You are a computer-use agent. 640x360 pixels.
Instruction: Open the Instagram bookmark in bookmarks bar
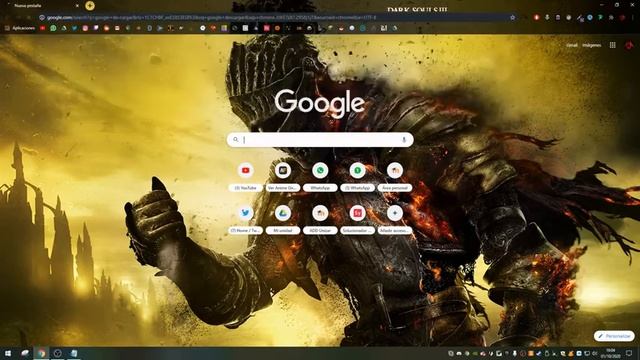85,28
